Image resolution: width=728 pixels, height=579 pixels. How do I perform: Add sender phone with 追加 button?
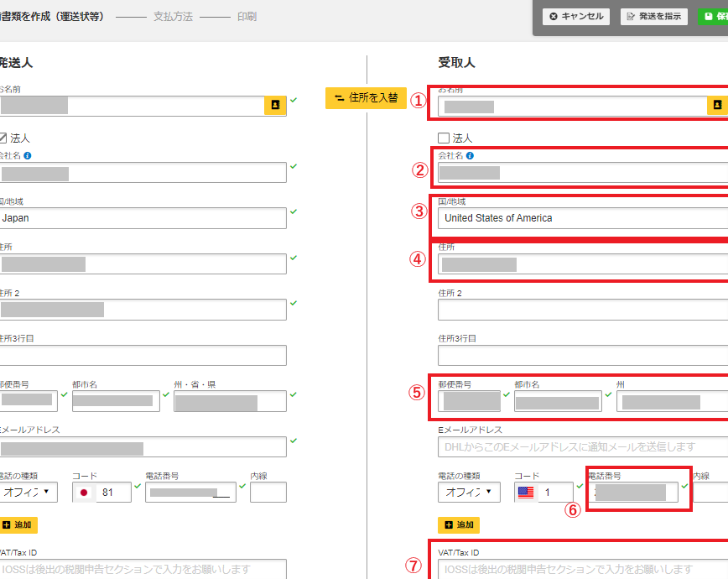pos(18,525)
